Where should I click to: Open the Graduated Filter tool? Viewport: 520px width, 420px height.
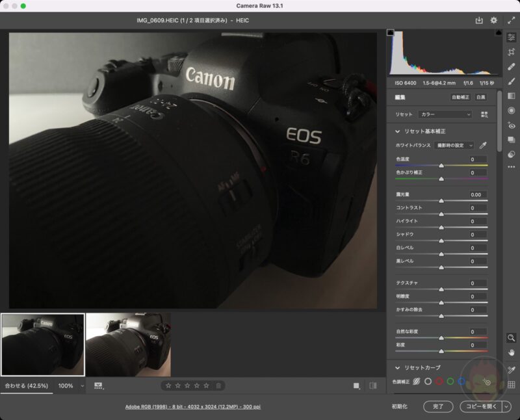point(512,96)
